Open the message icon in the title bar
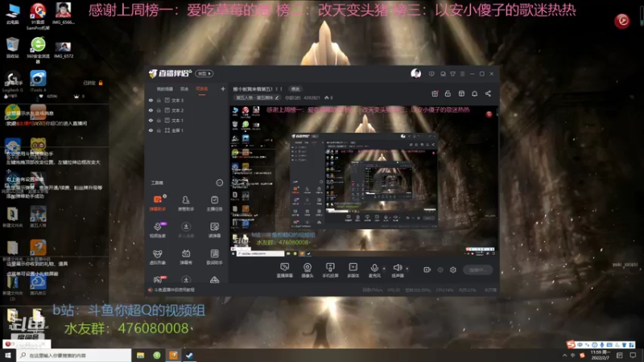The height and width of the screenshot is (362, 644). pos(431,74)
